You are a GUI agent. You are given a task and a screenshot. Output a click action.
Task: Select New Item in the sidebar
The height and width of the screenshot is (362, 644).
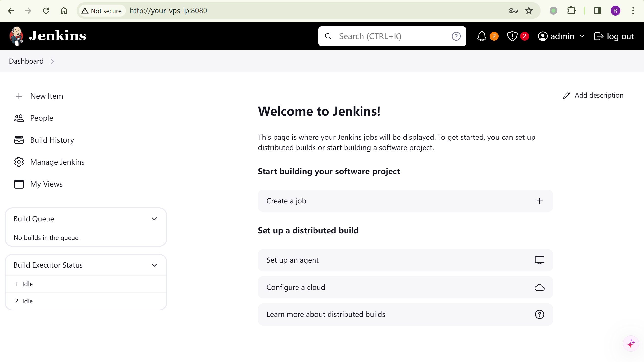coord(47,96)
